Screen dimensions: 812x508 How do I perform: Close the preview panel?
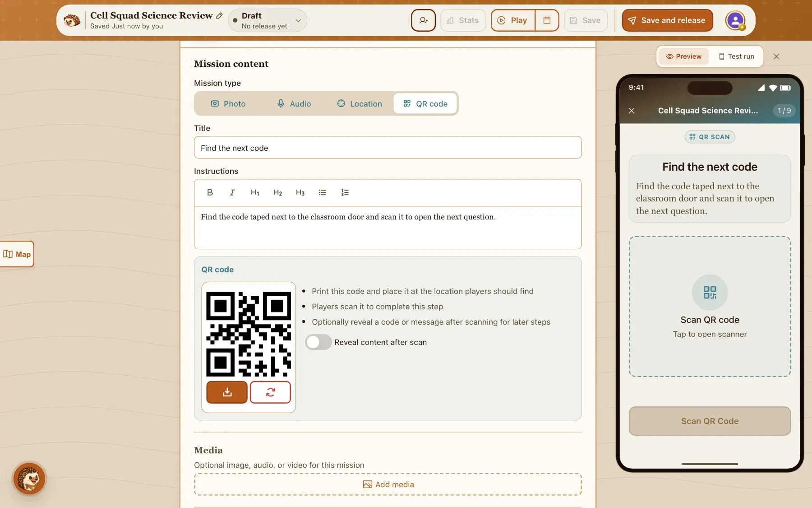[776, 56]
